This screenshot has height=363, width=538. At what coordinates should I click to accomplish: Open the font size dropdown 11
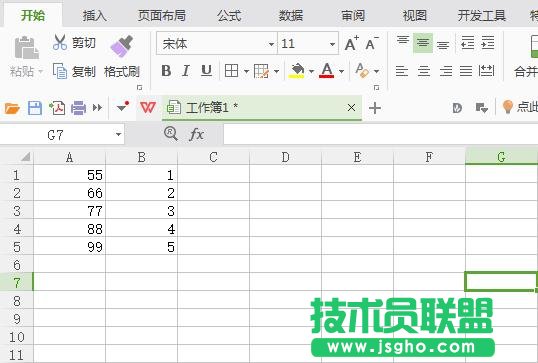[x=332, y=44]
